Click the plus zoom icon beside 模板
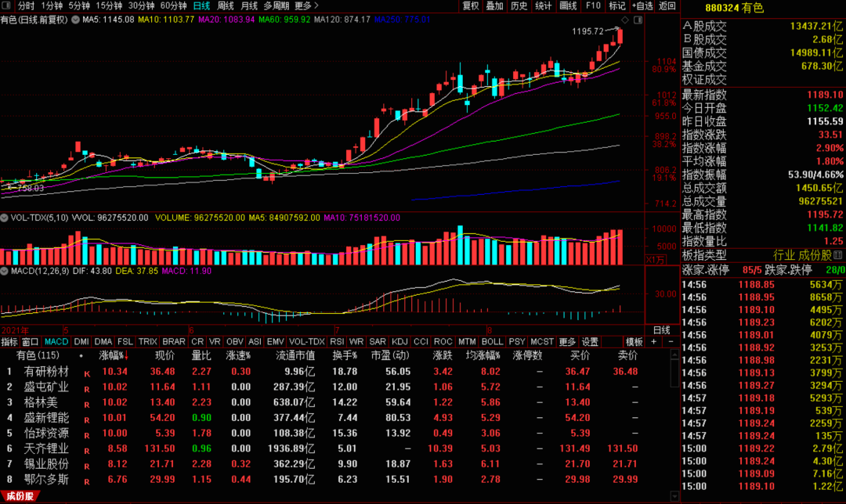The width and height of the screenshot is (846, 504). [x=654, y=341]
